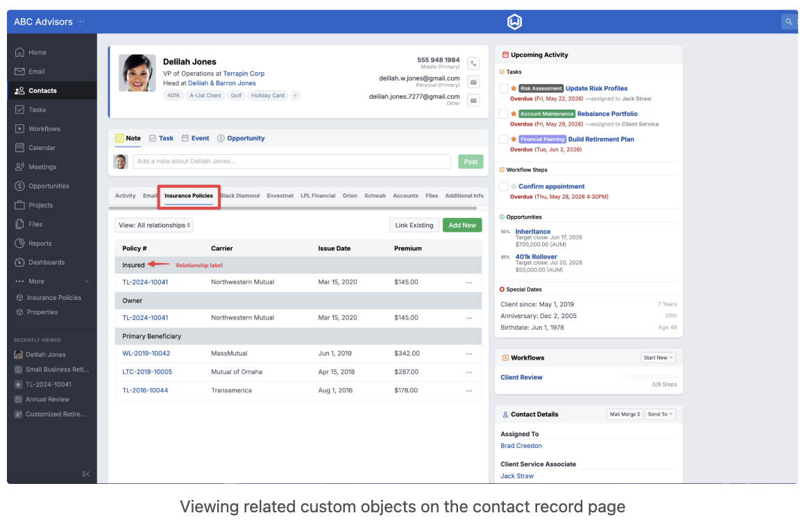The image size is (812, 529).
Task: Check off Rebalance Portfolio task
Action: tap(503, 114)
